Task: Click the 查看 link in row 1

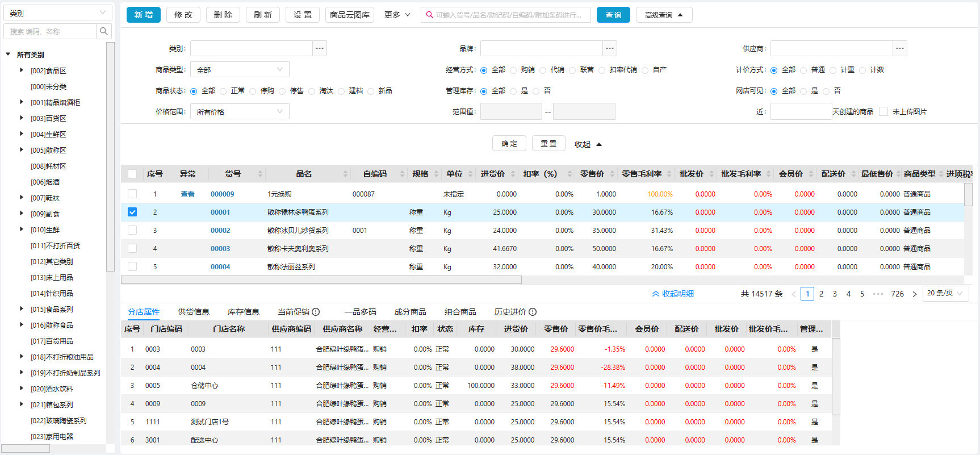Action: coord(187,194)
